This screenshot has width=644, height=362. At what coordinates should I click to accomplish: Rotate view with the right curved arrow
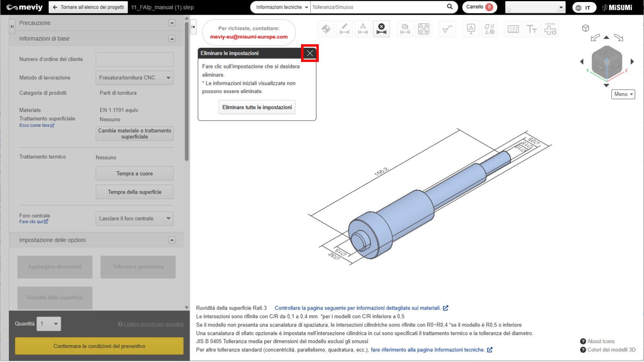pyautogui.click(x=619, y=38)
